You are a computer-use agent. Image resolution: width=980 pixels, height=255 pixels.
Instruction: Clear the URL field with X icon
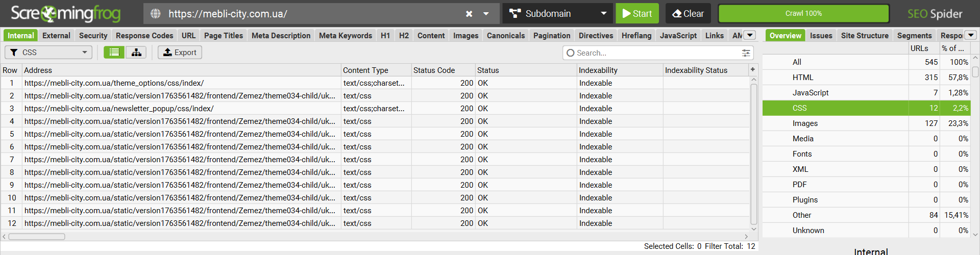pos(469,14)
